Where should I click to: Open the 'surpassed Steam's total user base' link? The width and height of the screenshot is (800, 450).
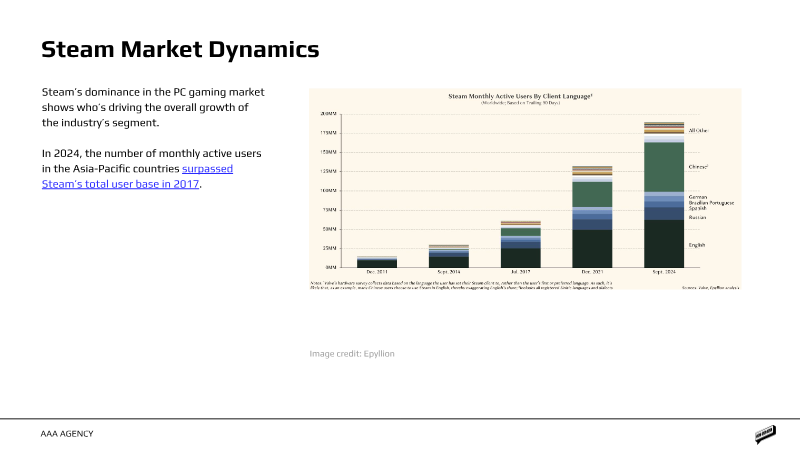[x=207, y=169]
